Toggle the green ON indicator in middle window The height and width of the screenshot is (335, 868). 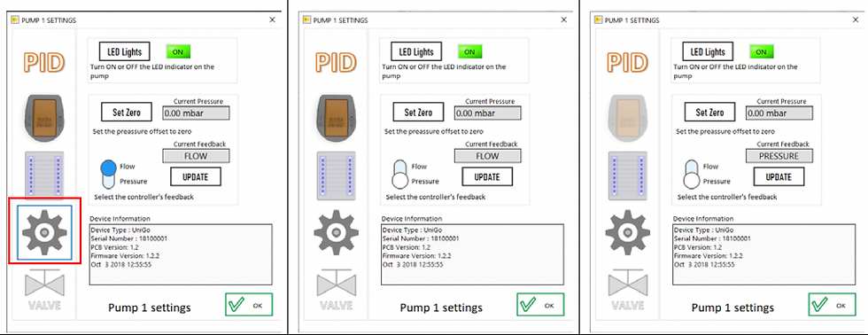click(x=469, y=52)
